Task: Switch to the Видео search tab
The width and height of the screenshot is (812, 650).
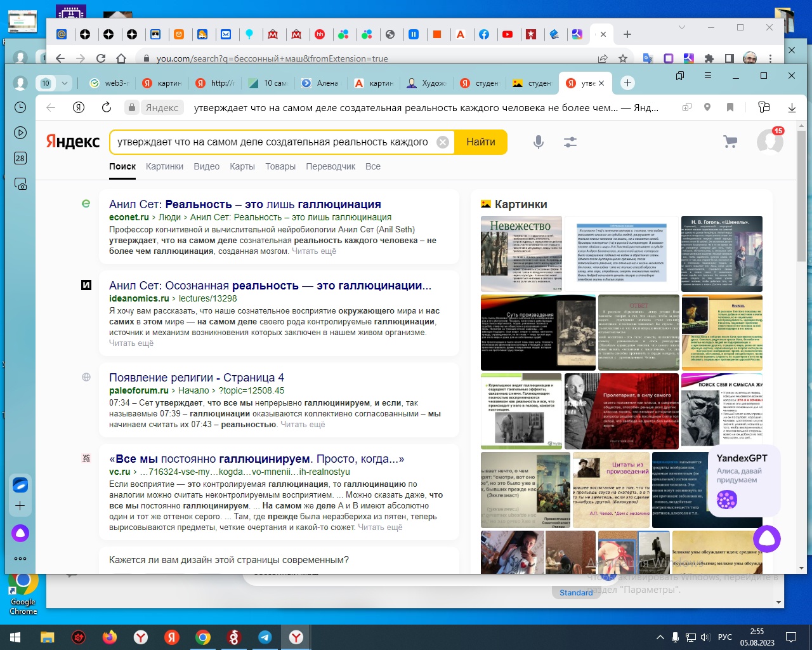Action: coord(206,166)
